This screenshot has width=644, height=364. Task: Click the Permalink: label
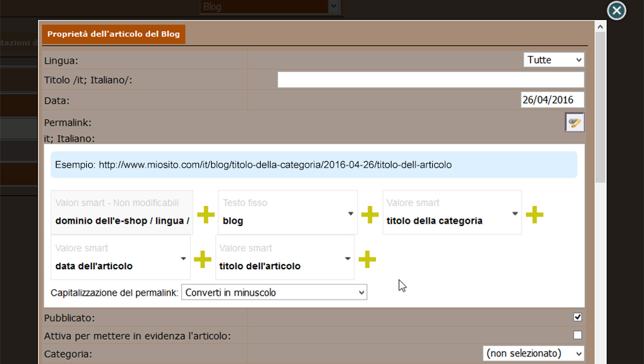(x=68, y=123)
